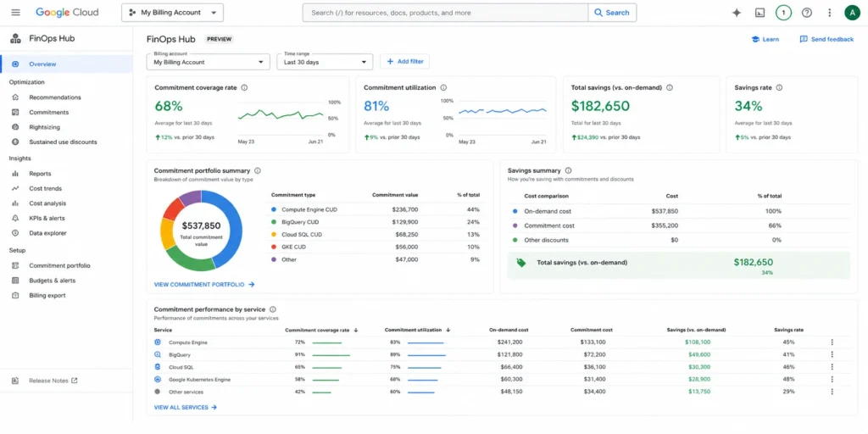Click the search resources input field

click(x=445, y=13)
